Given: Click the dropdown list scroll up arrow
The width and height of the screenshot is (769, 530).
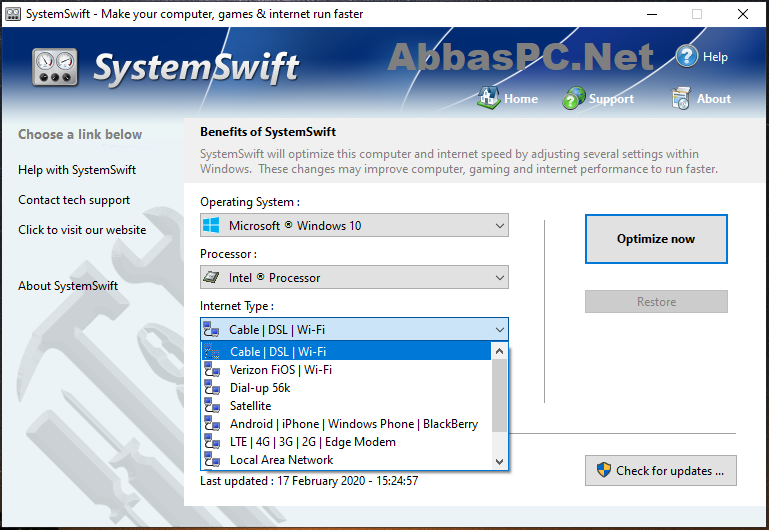Looking at the screenshot, I should pyautogui.click(x=499, y=351).
